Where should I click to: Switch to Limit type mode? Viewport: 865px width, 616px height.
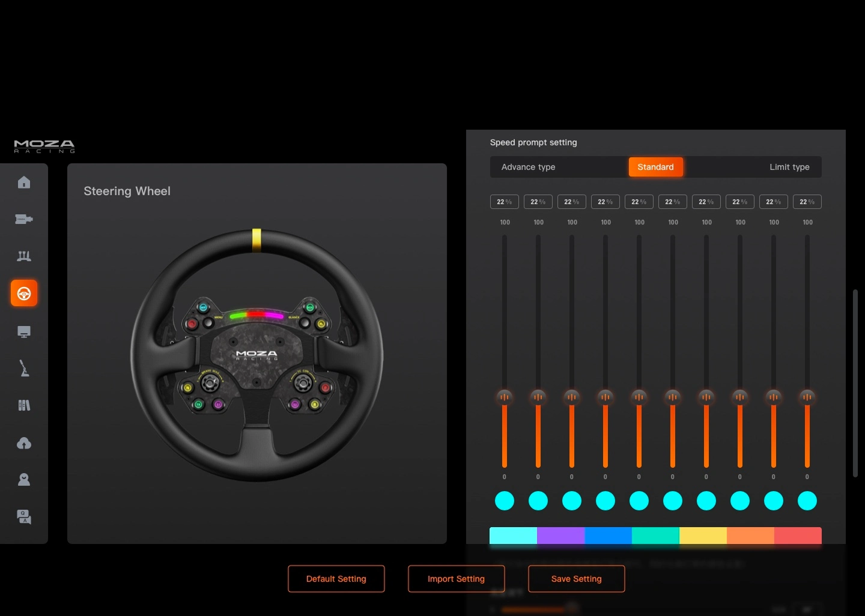click(x=789, y=167)
